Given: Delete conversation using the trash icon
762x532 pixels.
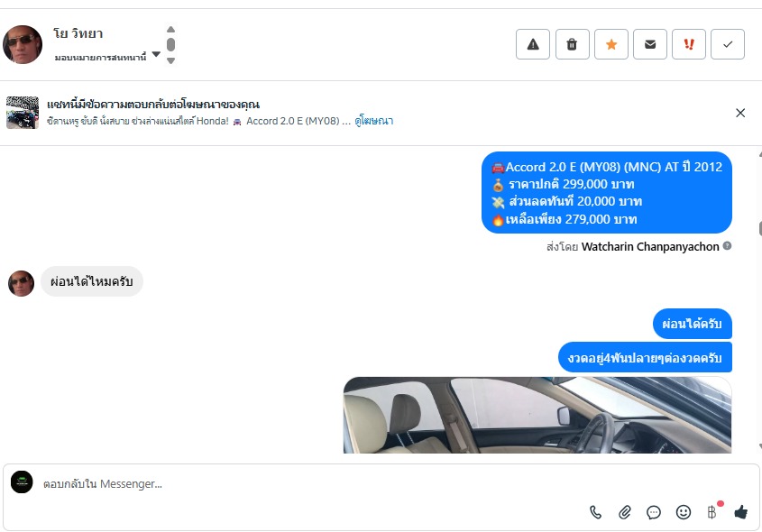Looking at the screenshot, I should (x=572, y=44).
